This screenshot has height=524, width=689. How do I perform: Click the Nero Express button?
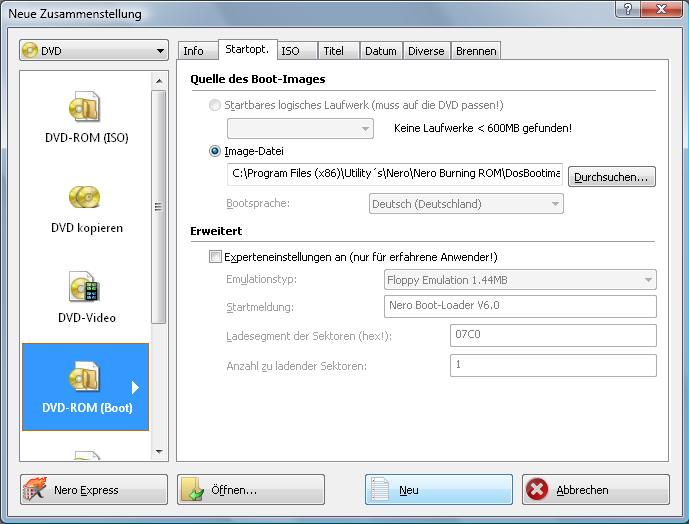[x=94, y=489]
